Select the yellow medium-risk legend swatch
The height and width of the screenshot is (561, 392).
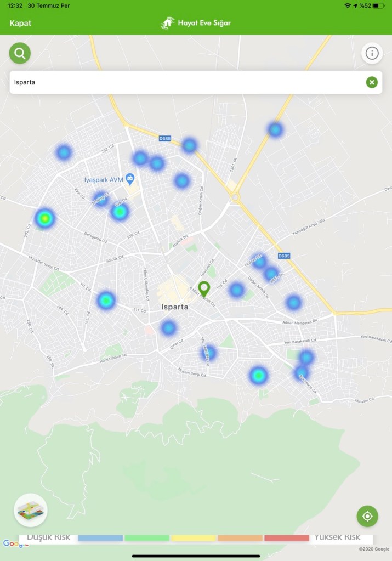pyautogui.click(x=194, y=538)
